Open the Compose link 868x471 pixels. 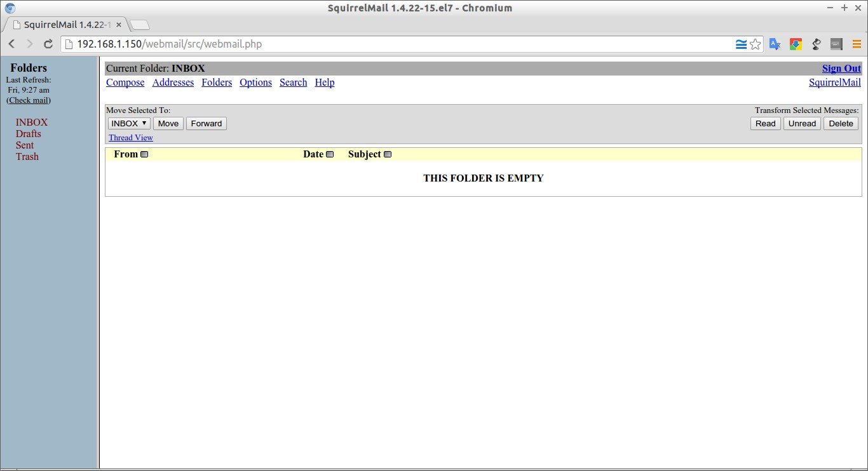pyautogui.click(x=125, y=83)
